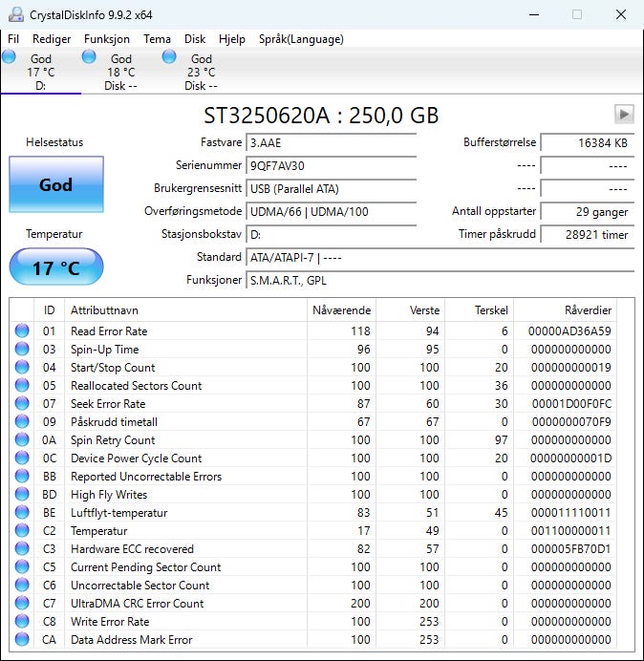This screenshot has width=644, height=661.
Task: Click status orb for High Fly Writes
Action: click(x=22, y=494)
